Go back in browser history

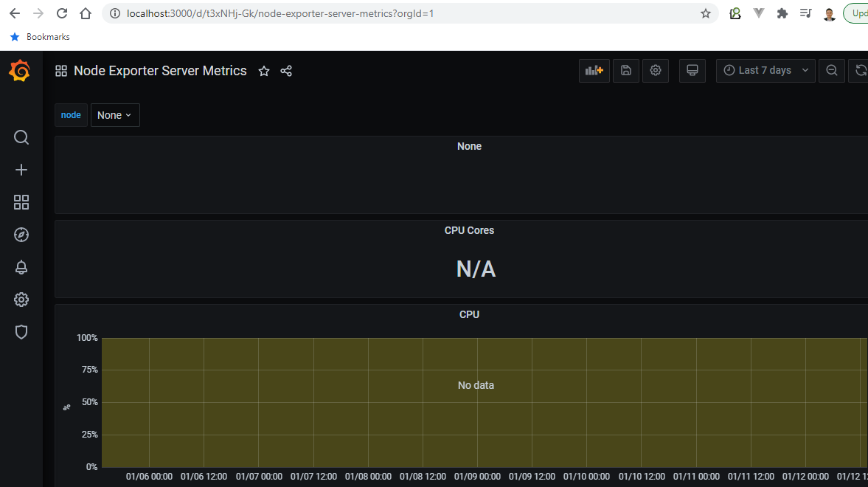(x=15, y=13)
